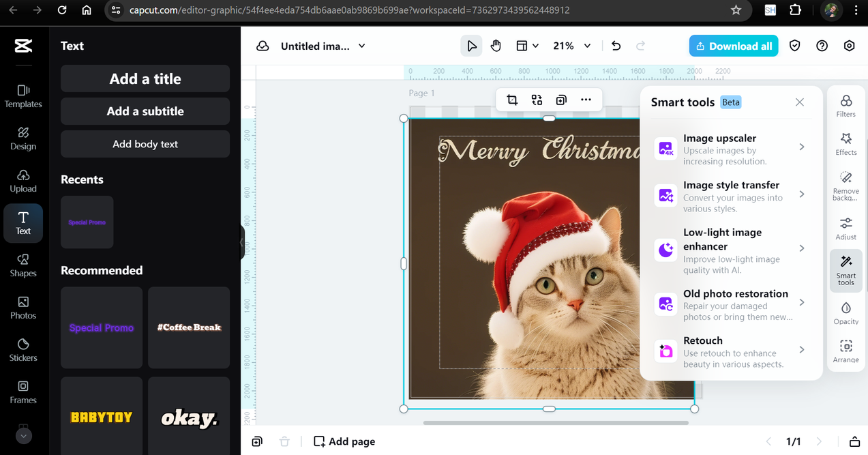Open the Filters panel
The width and height of the screenshot is (868, 455).
(x=845, y=106)
